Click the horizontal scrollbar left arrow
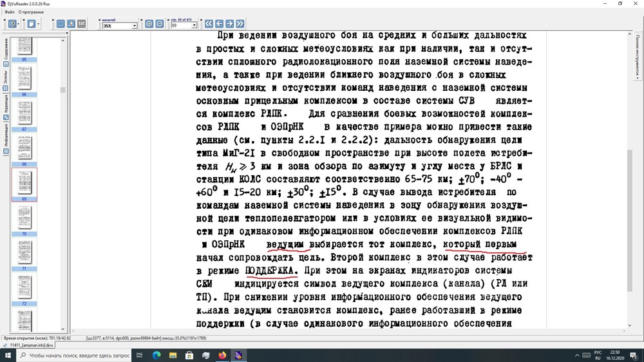 click(73, 331)
